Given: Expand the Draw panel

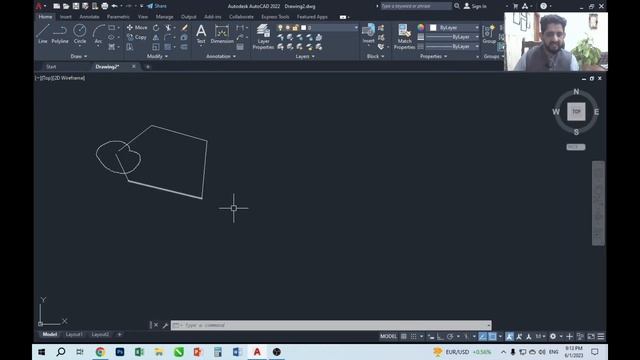Looking at the screenshot, I should pos(79,56).
